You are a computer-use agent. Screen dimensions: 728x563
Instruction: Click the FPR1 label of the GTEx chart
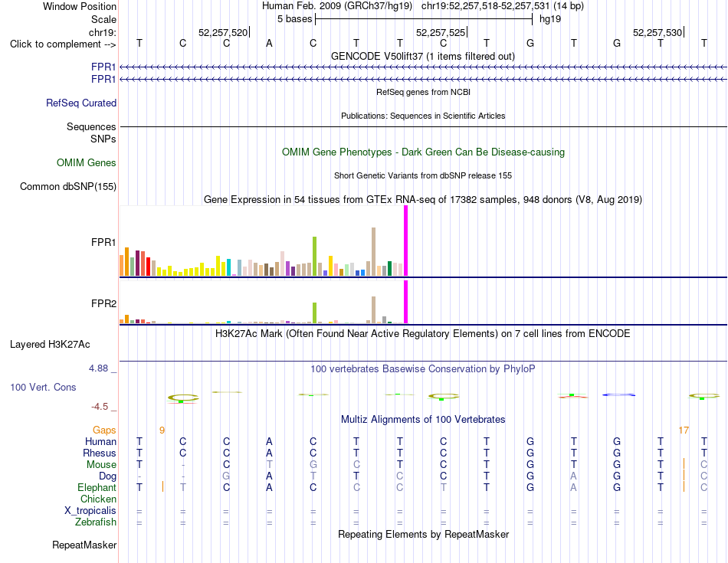tap(103, 242)
